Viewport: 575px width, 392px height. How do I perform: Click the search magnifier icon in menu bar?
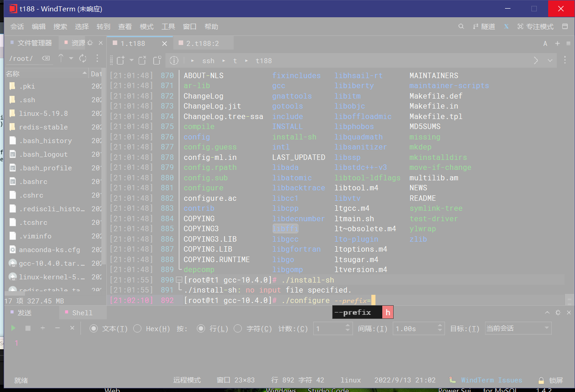point(461,27)
